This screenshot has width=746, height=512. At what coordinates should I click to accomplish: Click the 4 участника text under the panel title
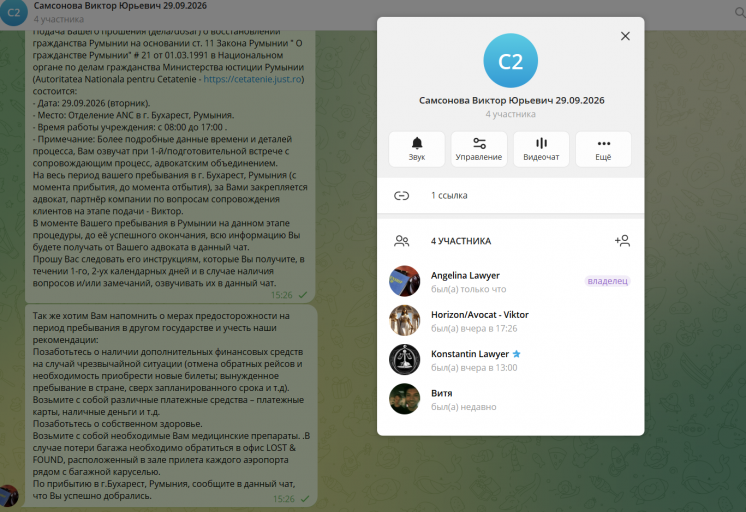pos(510,114)
